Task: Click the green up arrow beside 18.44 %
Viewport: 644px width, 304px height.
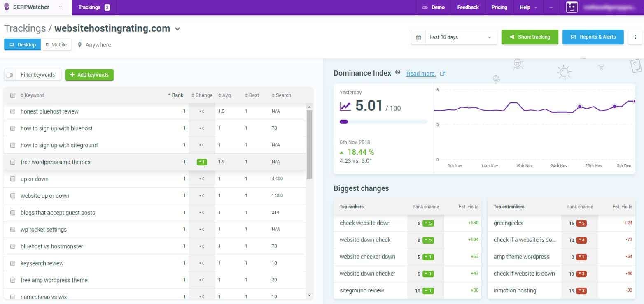Action: tap(342, 153)
